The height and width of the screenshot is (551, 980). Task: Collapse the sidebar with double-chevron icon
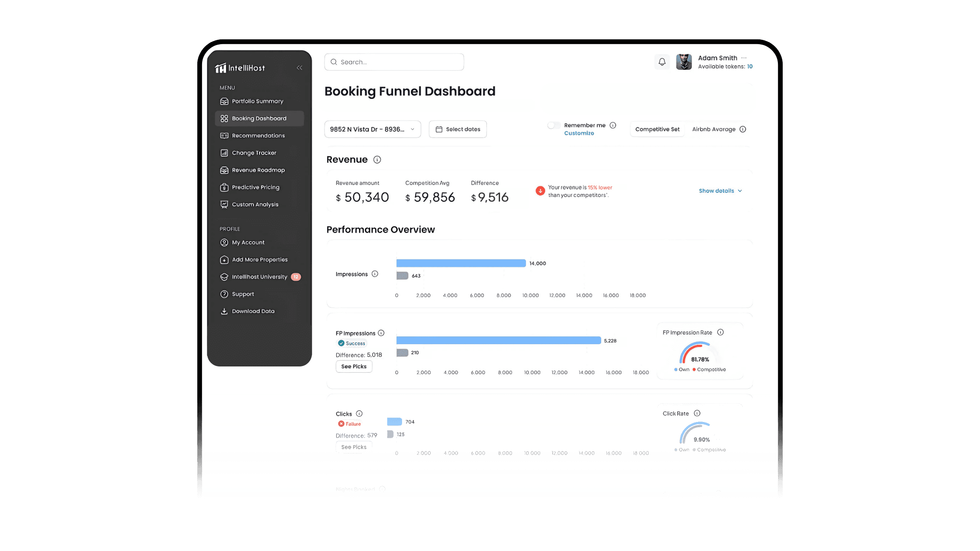tap(299, 68)
